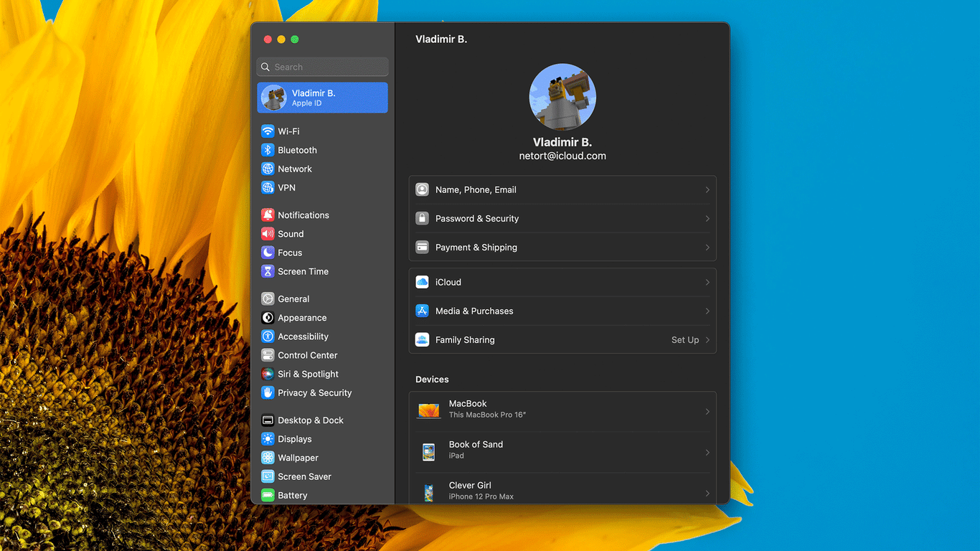The height and width of the screenshot is (551, 980).
Task: Click the Name, Phone, Email person icon
Action: [422, 189]
